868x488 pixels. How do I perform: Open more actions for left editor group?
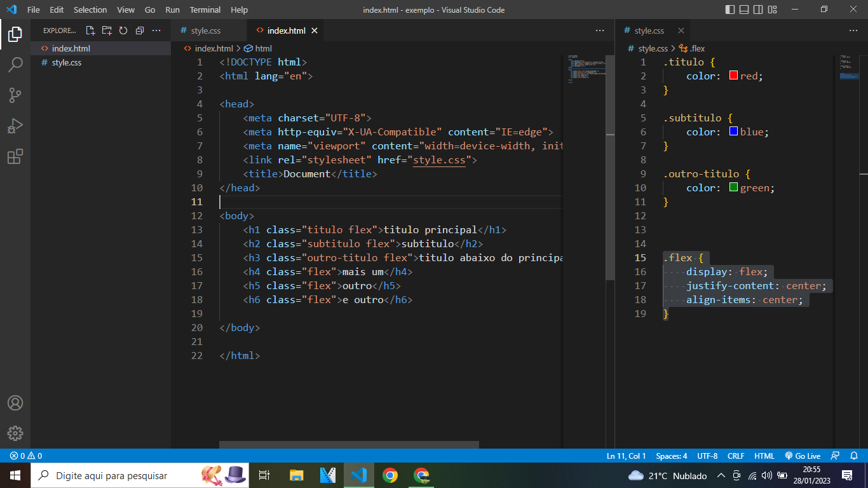click(600, 30)
